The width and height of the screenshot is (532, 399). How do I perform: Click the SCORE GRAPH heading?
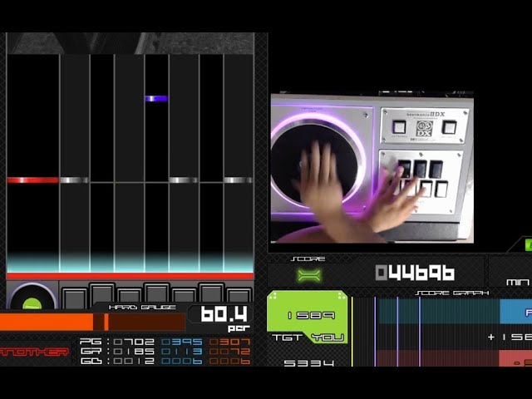tap(452, 293)
